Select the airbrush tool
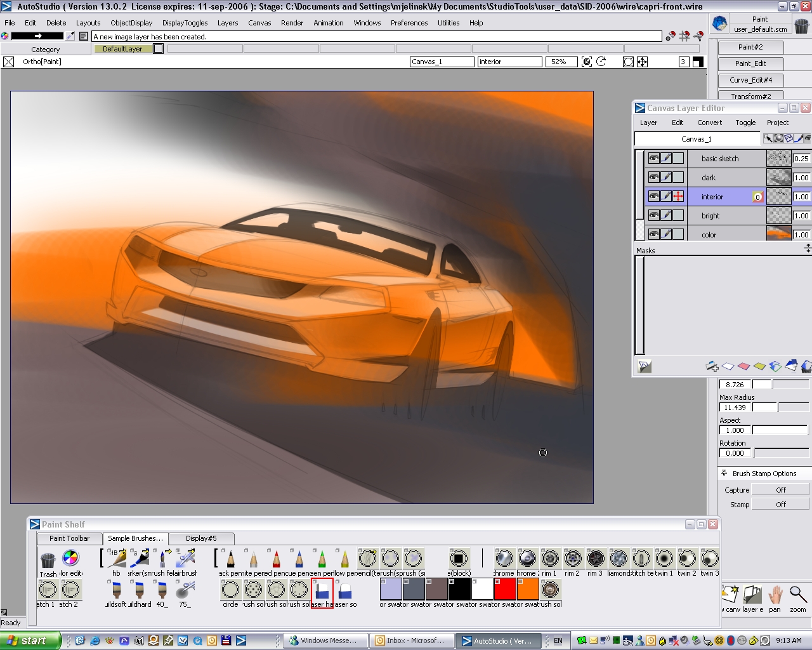 pos(185,559)
